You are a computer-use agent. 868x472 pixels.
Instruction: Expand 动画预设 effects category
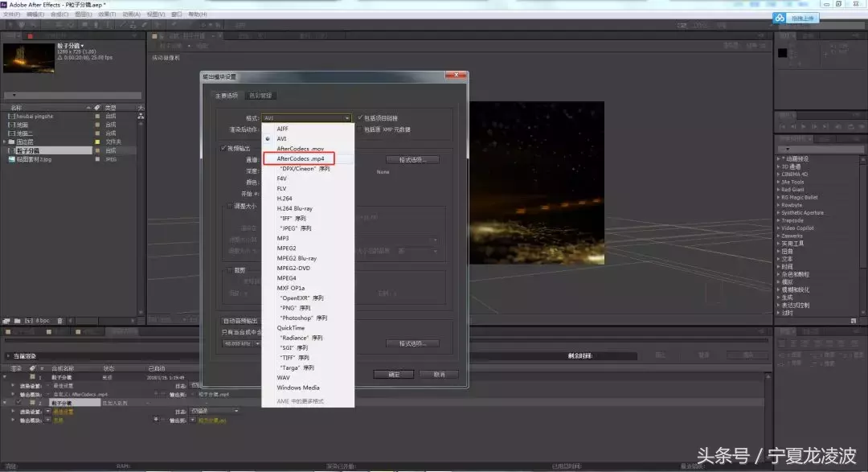(778, 159)
